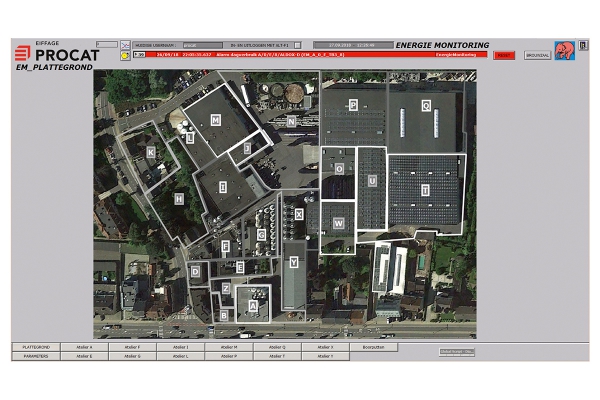This screenshot has width=600, height=400.
Task: Select building marker Y on the map
Action: (x=293, y=262)
